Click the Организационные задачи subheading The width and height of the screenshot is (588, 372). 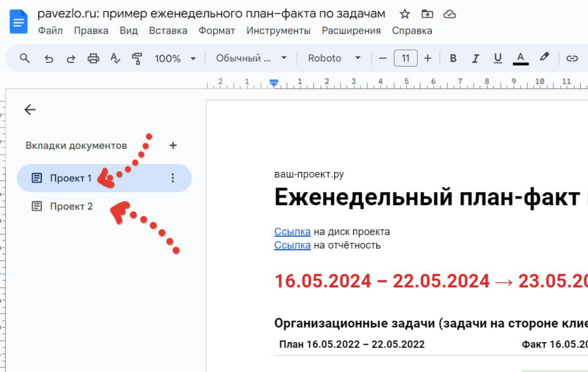coord(431,323)
